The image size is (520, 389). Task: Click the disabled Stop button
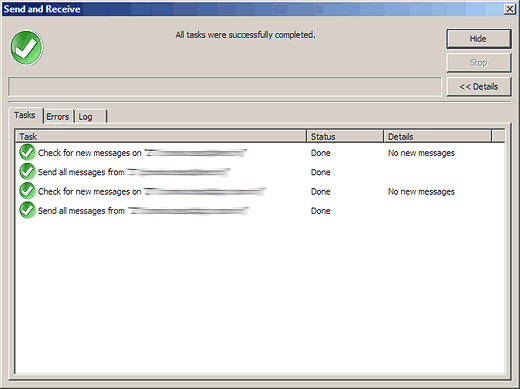click(478, 63)
